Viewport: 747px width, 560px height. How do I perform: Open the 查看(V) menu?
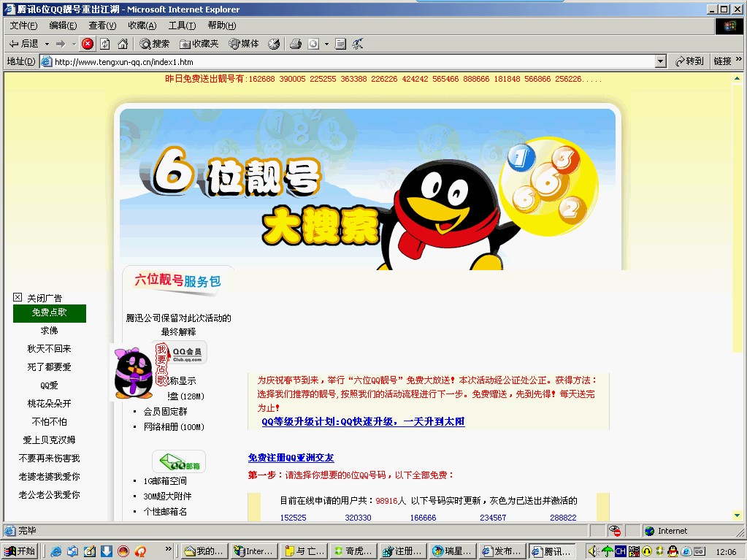coord(102,26)
